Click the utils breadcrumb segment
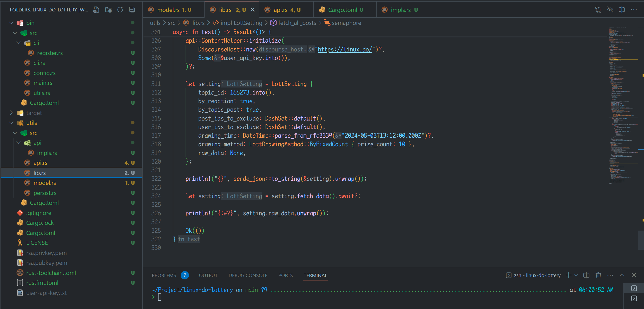Viewport: 644px width, 309px height. coord(155,23)
